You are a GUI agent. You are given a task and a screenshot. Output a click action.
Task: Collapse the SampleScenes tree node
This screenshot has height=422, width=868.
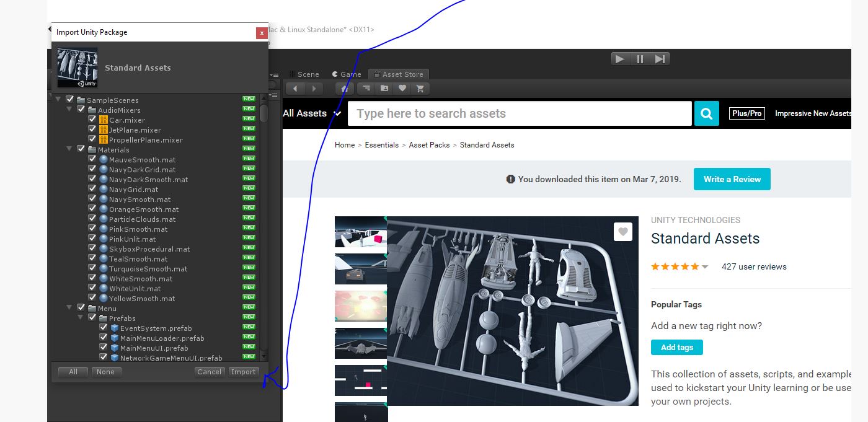tap(58, 100)
